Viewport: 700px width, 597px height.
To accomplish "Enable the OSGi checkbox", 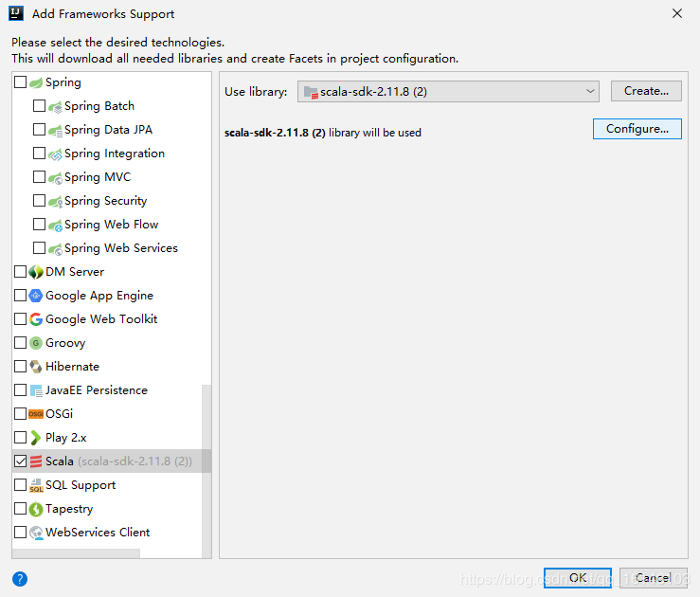I will [20, 413].
